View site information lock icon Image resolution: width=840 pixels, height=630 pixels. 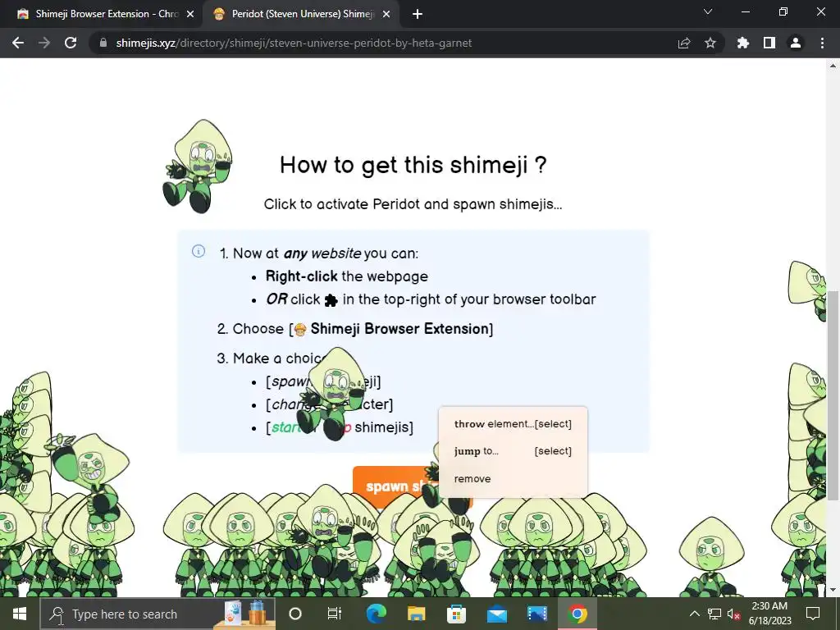click(103, 43)
